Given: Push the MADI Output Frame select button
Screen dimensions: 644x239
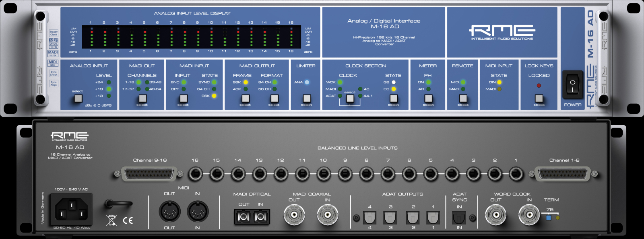Looking at the screenshot, I should 245,98.
